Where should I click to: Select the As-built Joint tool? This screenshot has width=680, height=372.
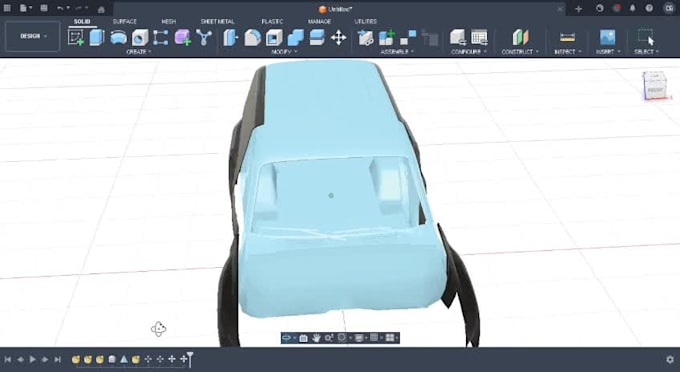point(408,37)
